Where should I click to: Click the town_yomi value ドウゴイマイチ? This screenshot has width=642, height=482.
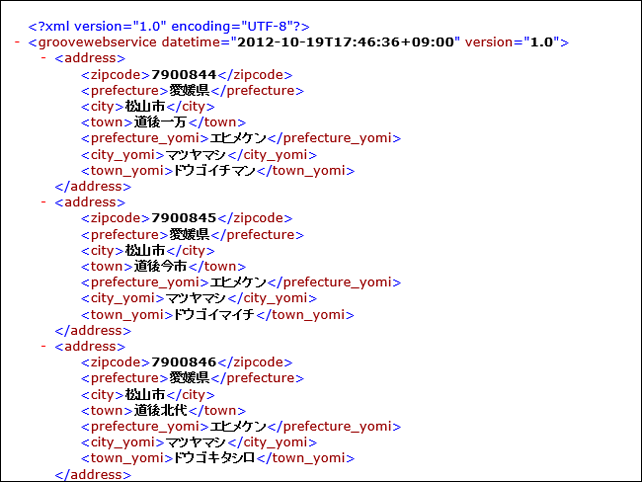(x=214, y=315)
